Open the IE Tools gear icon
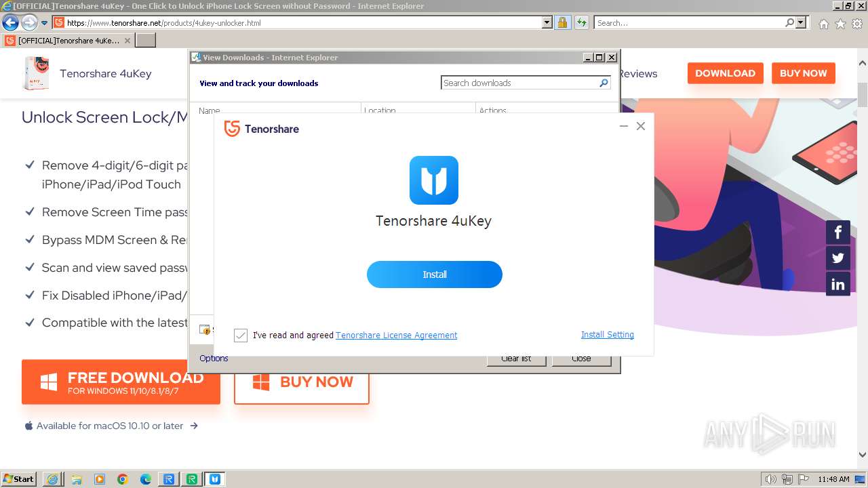This screenshot has width=868, height=488. (x=857, y=24)
